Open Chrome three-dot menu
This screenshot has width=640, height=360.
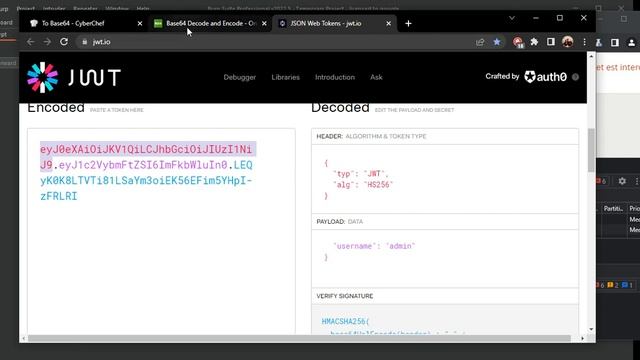pyautogui.click(x=584, y=42)
